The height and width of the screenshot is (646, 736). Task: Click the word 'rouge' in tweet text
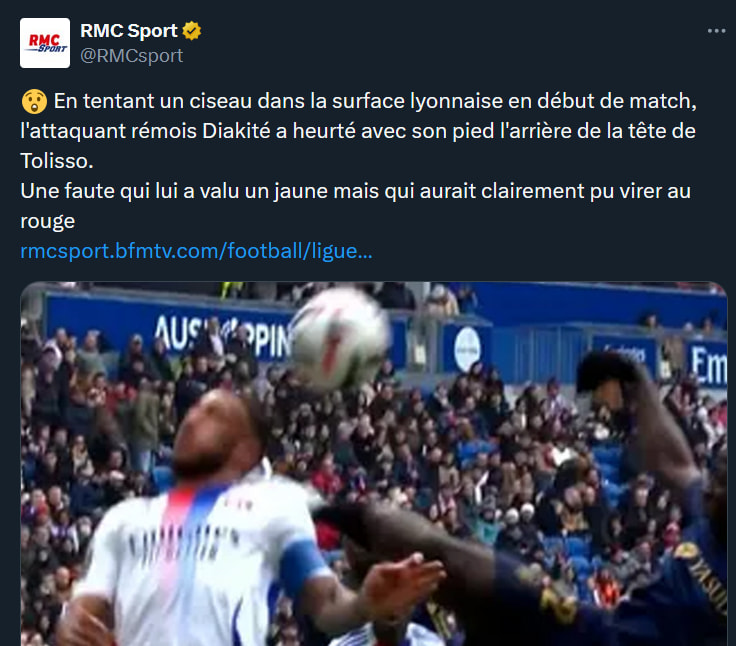47,221
